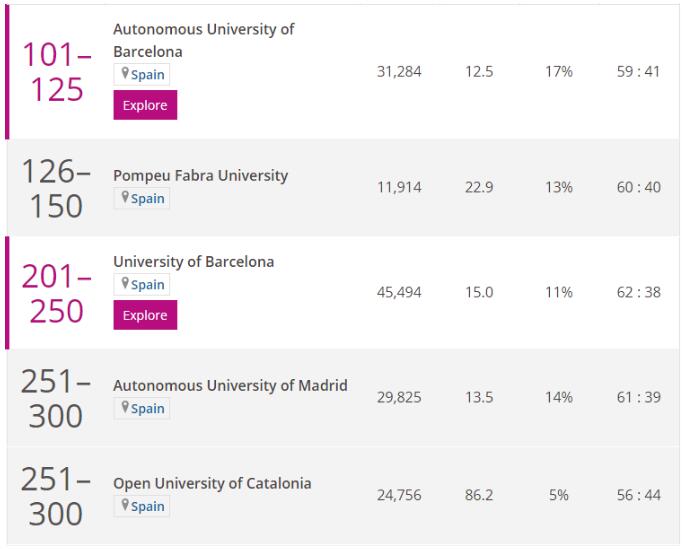The image size is (682, 549).
Task: Click the map pin icon under Autonomous University of Barcelona
Action: (125, 74)
